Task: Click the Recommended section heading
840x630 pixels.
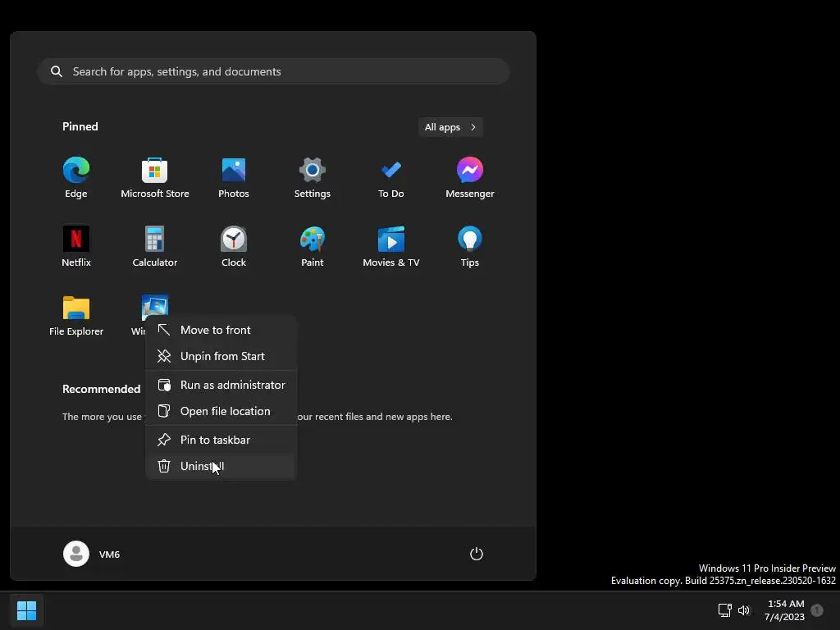Action: 101,389
